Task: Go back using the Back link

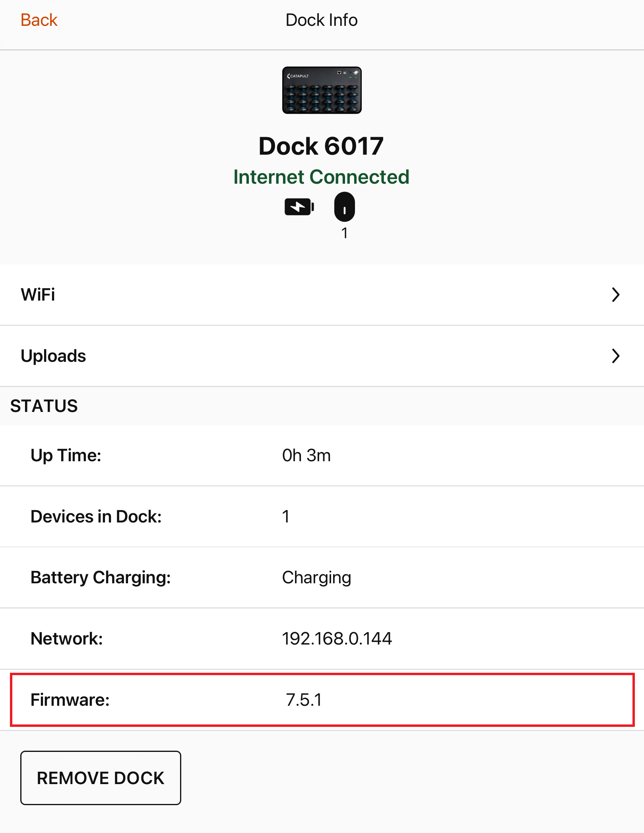Action: (x=39, y=20)
